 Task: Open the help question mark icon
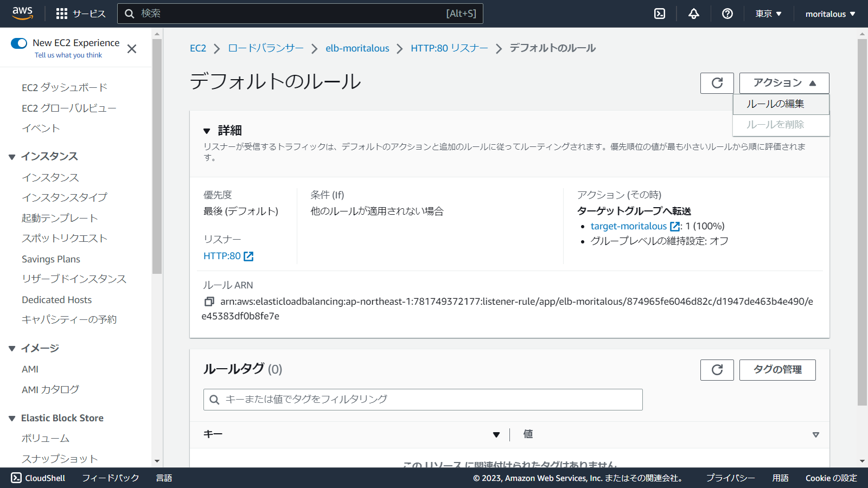(727, 14)
